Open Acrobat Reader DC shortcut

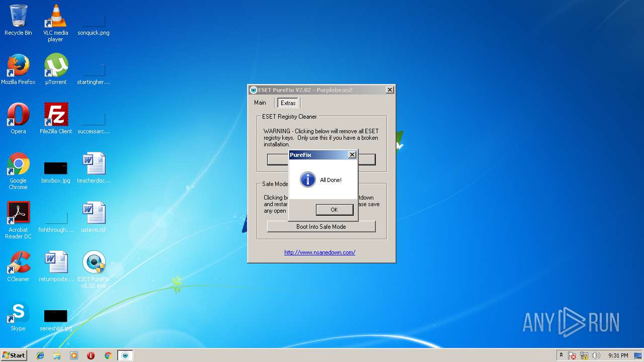point(18,220)
